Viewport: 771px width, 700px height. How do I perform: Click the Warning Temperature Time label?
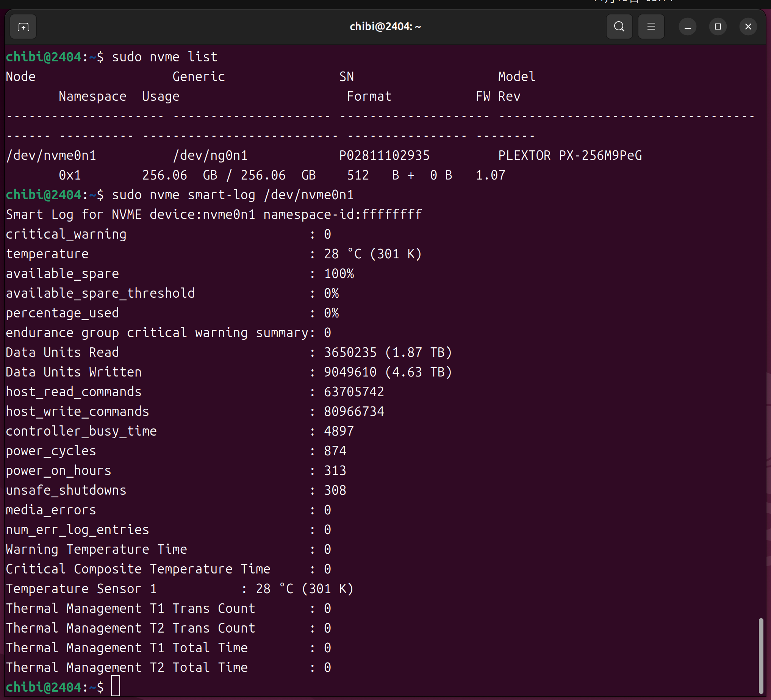(96, 549)
